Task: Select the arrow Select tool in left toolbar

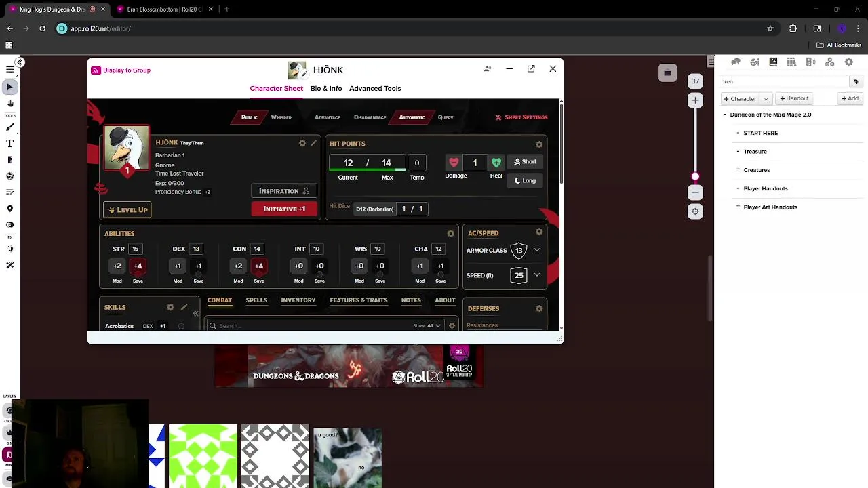Action: pos(10,87)
